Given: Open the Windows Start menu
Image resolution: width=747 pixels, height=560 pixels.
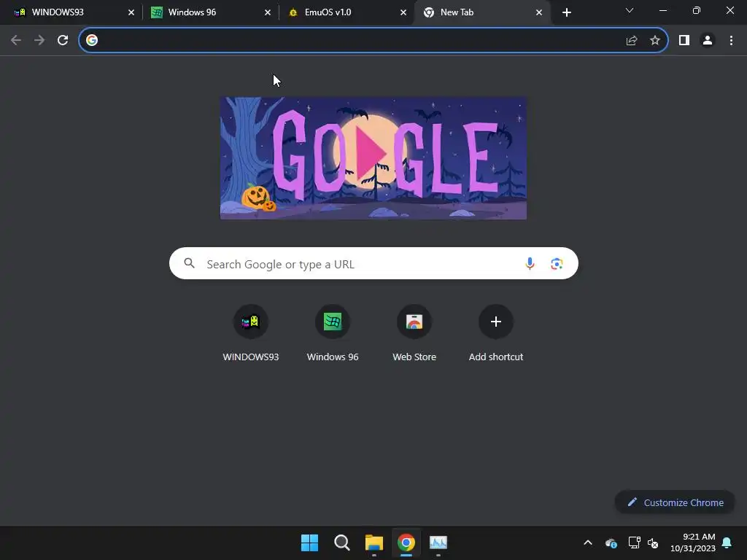Looking at the screenshot, I should pos(309,542).
